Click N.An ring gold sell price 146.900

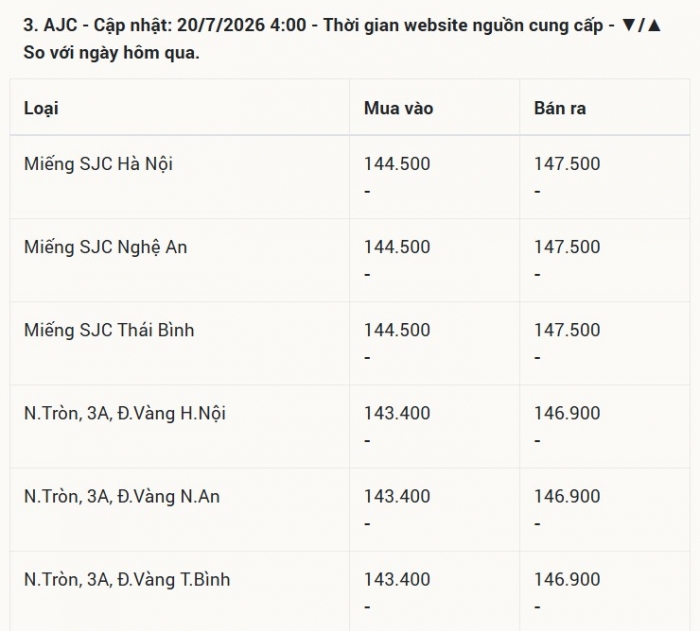(x=567, y=496)
